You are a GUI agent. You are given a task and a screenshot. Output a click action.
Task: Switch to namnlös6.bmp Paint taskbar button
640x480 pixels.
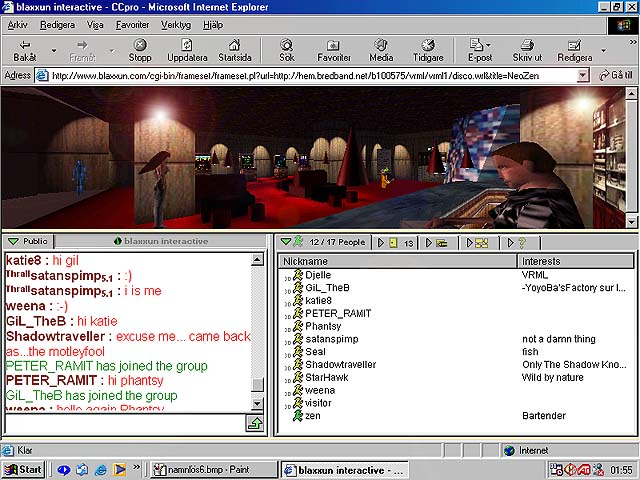click(x=214, y=470)
